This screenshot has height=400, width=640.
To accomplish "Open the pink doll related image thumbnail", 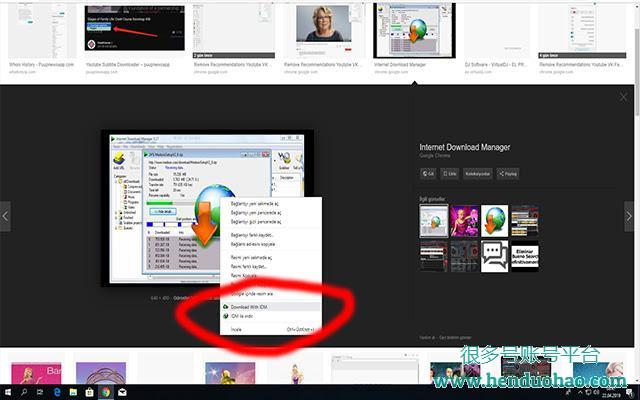I will click(x=464, y=221).
